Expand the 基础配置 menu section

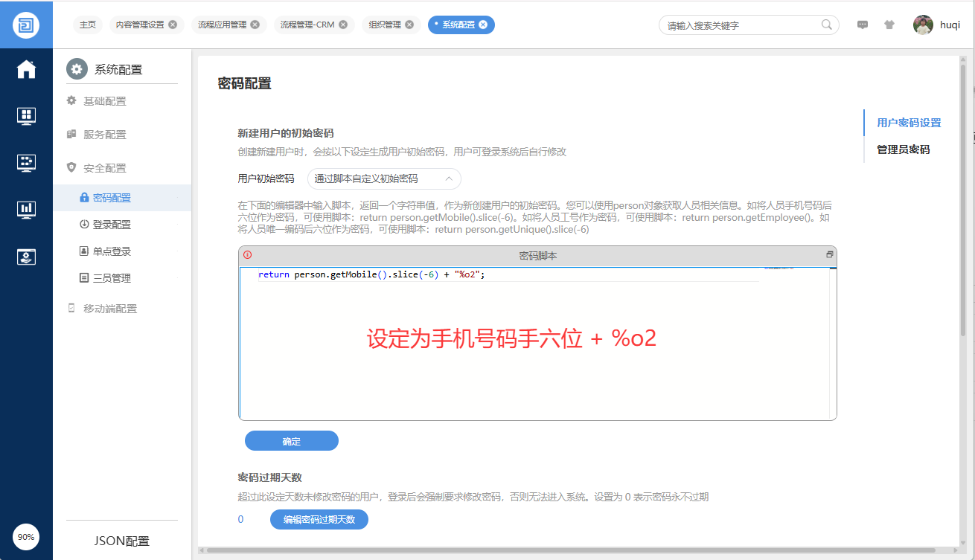pos(105,101)
